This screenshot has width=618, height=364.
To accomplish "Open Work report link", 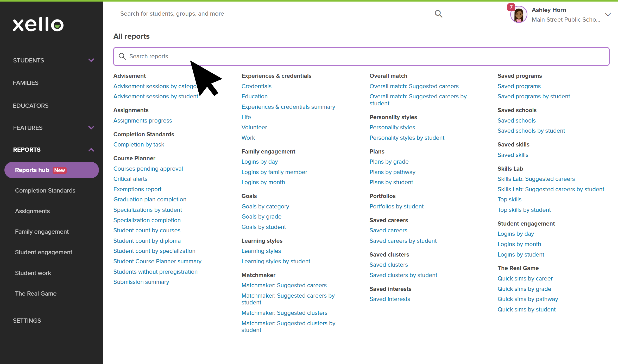I will tap(248, 138).
